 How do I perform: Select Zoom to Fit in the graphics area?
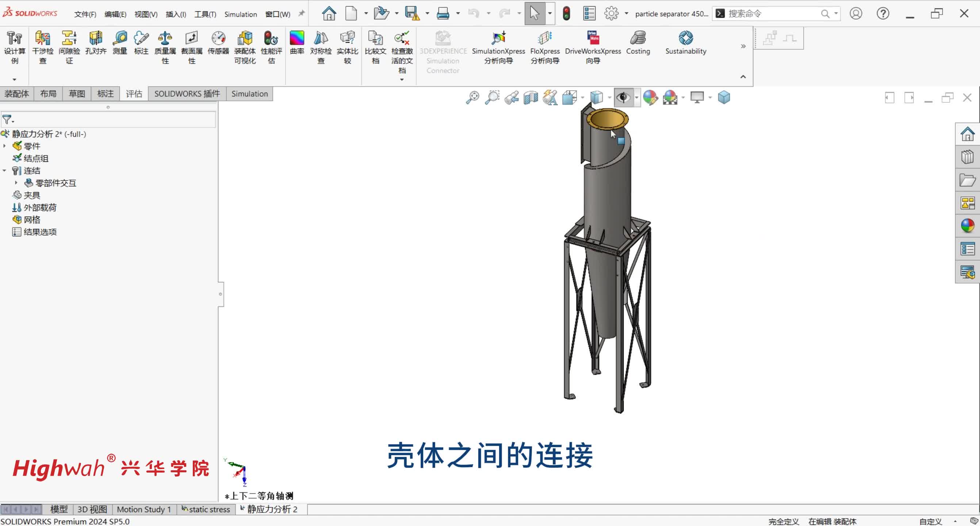[472, 98]
